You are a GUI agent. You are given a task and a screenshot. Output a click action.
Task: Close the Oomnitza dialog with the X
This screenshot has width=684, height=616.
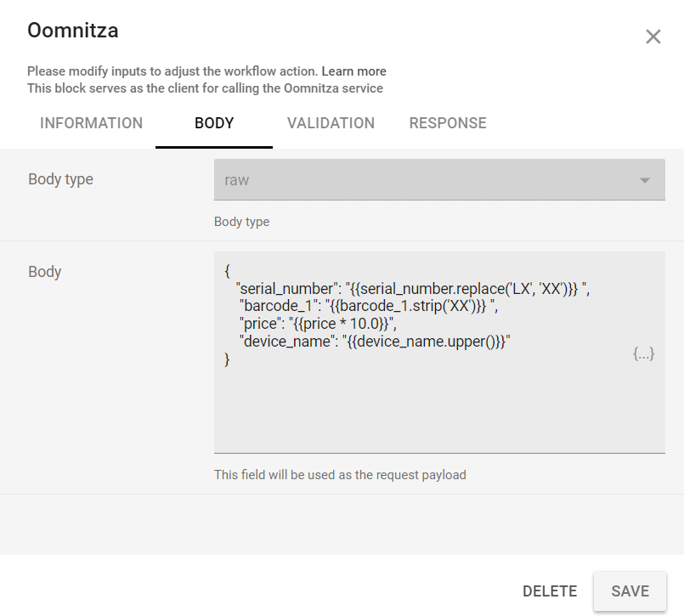pos(653,37)
